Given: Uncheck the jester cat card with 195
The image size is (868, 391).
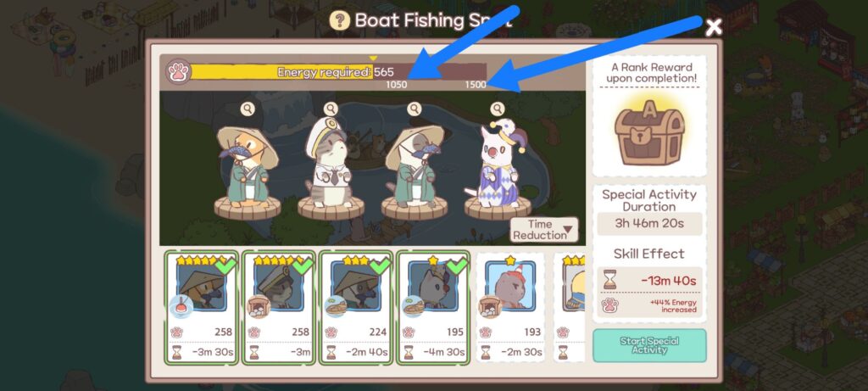Looking at the screenshot, I should point(433,307).
